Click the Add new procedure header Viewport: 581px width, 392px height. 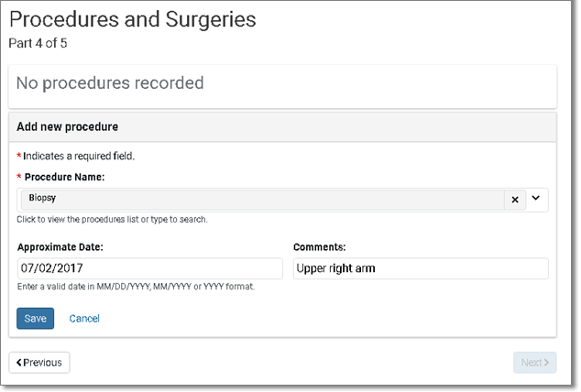(x=283, y=127)
